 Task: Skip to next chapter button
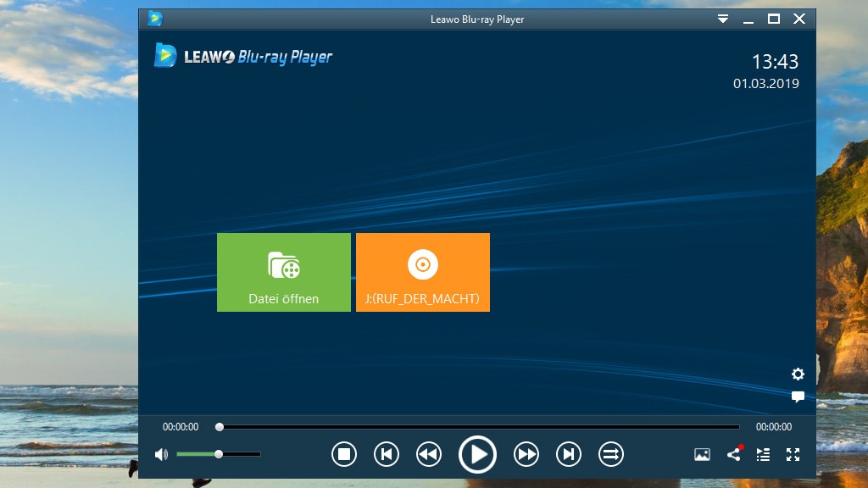(x=569, y=454)
